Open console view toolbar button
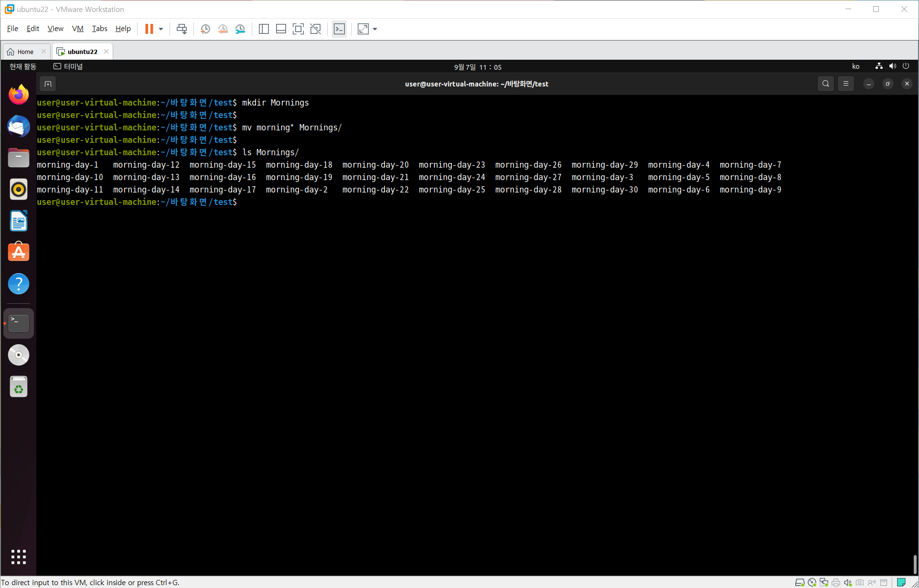 click(x=339, y=29)
